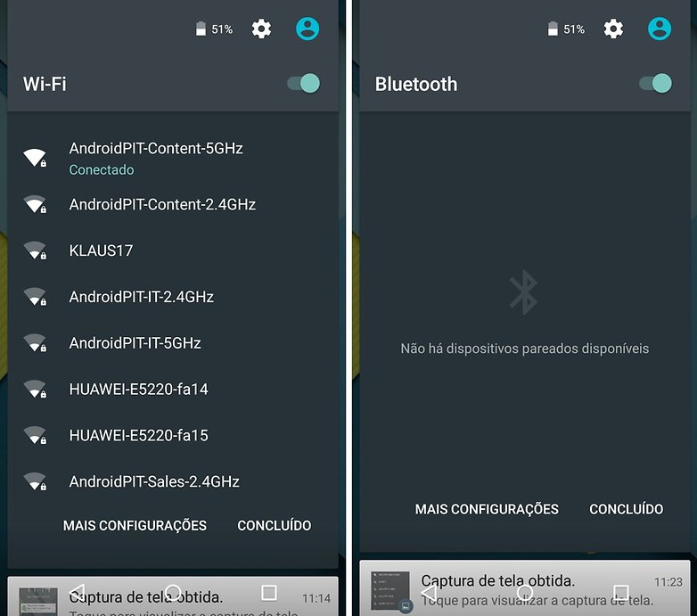Tap the Wi-Fi panel title
This screenshot has height=616, width=697.
click(x=45, y=84)
